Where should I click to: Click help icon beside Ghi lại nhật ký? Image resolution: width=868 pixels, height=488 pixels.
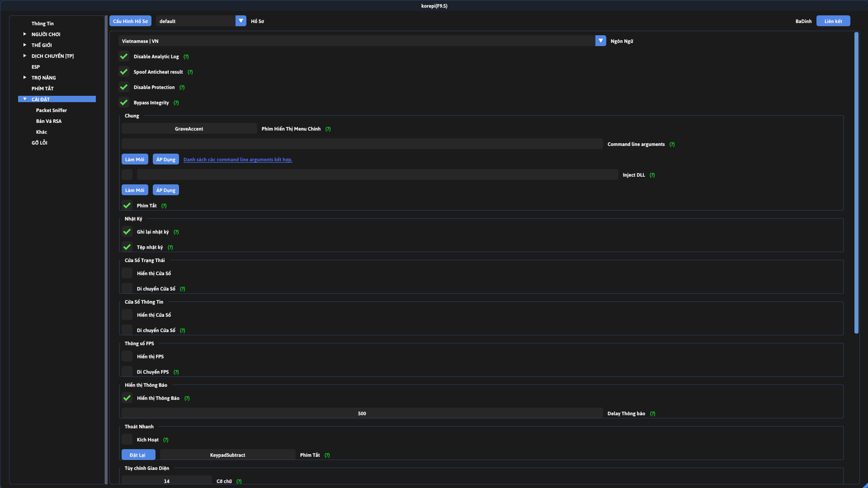tap(176, 232)
